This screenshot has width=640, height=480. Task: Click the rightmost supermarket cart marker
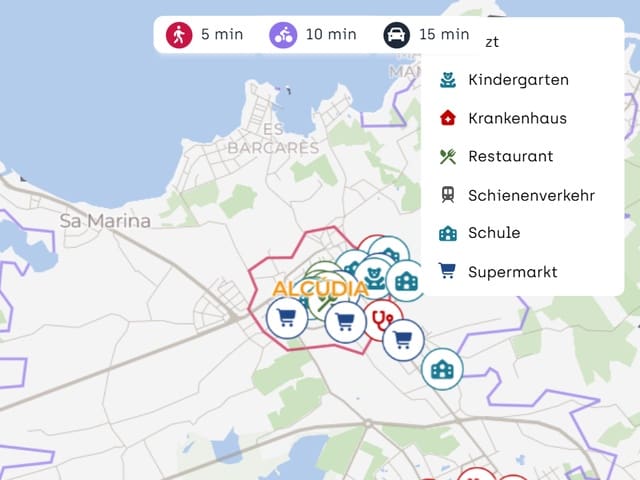(403, 340)
